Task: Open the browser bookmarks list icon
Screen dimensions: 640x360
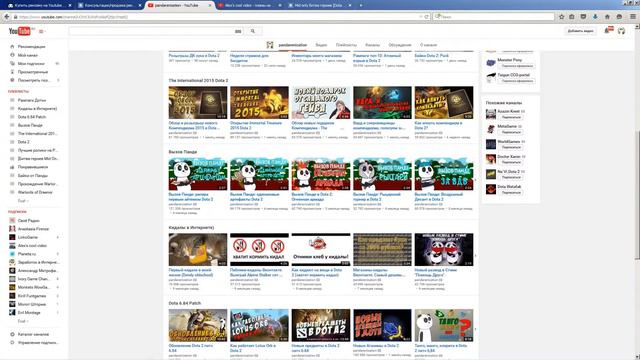Action: pos(572,17)
